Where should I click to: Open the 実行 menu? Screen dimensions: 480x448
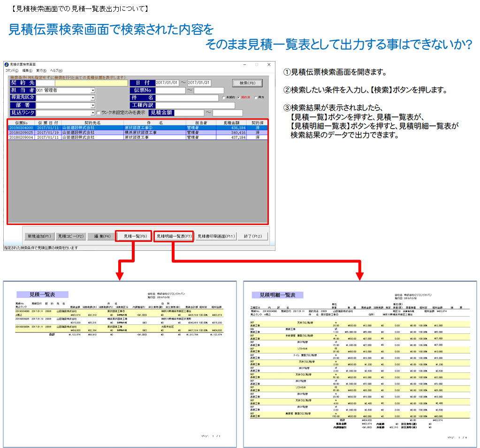tap(41, 70)
